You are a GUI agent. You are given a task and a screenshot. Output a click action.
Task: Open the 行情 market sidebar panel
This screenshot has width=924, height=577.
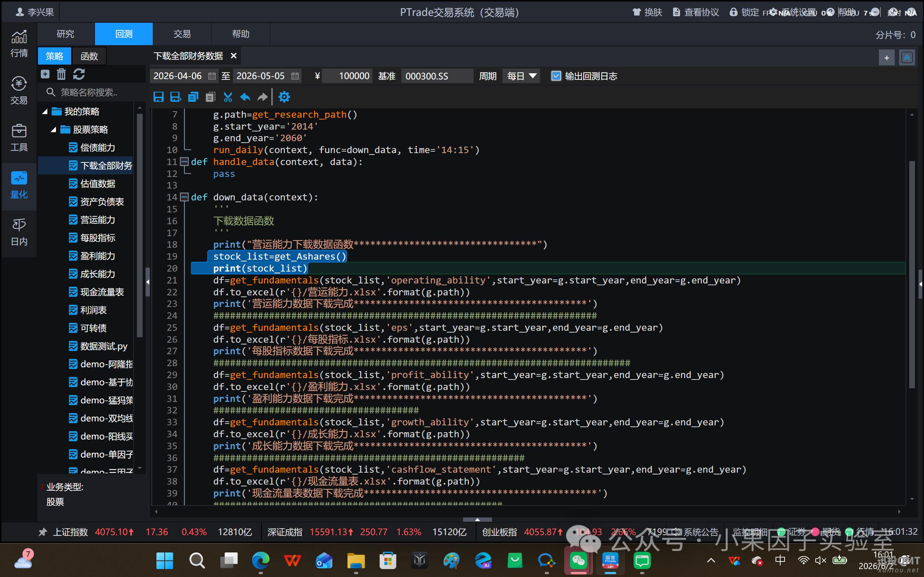(19, 43)
